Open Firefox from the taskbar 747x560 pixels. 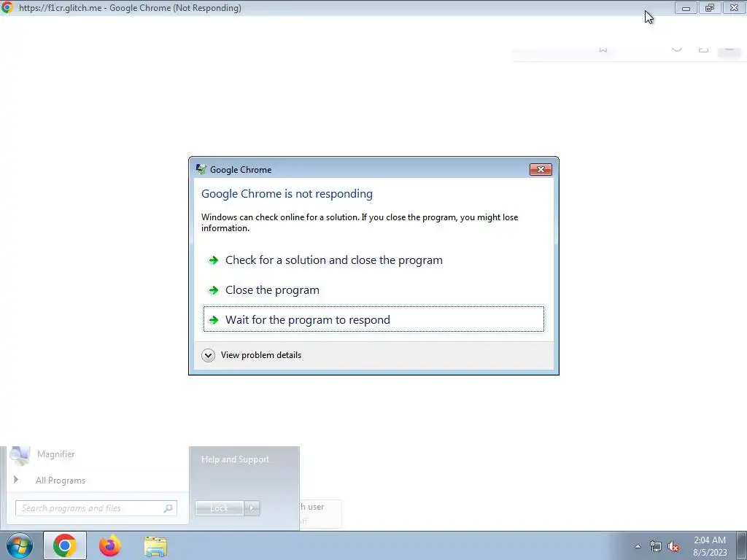pos(109,545)
